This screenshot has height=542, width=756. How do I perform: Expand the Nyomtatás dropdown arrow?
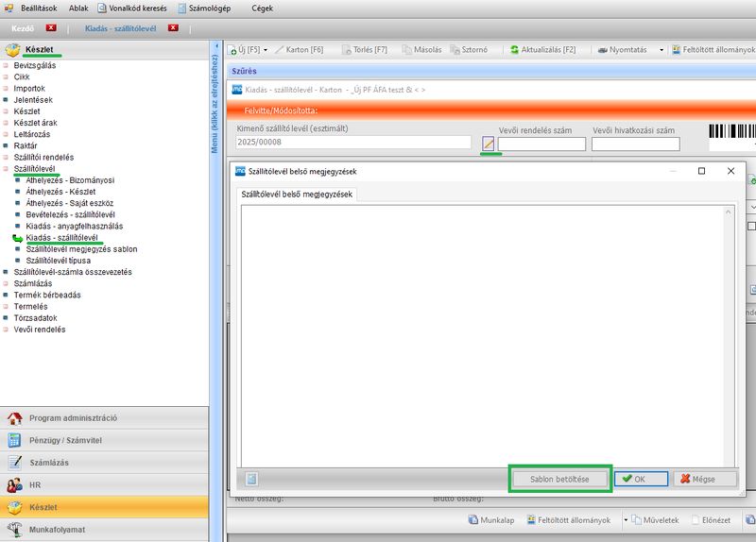(x=661, y=49)
